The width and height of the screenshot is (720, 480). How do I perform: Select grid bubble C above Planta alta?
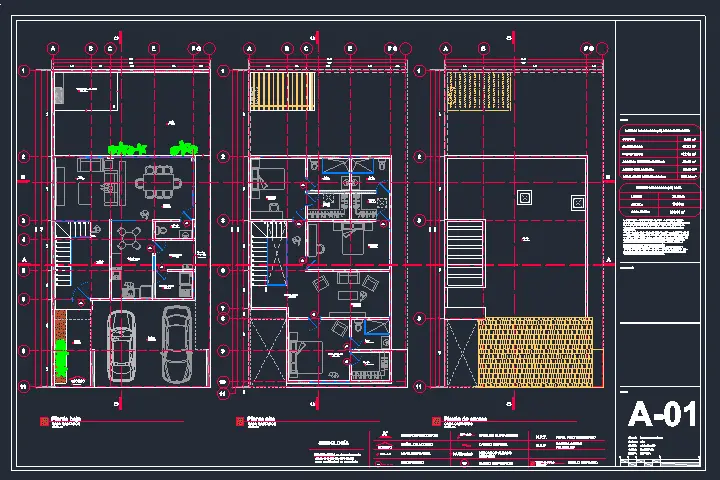[x=306, y=48]
